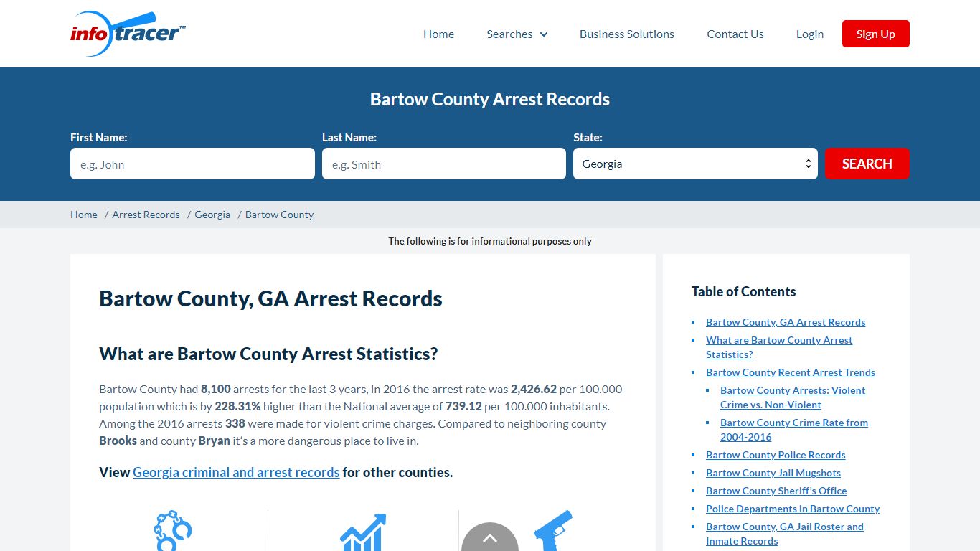Jump to Bartow County, GA Arrest Records section
The height and width of the screenshot is (551, 980).
click(x=786, y=322)
